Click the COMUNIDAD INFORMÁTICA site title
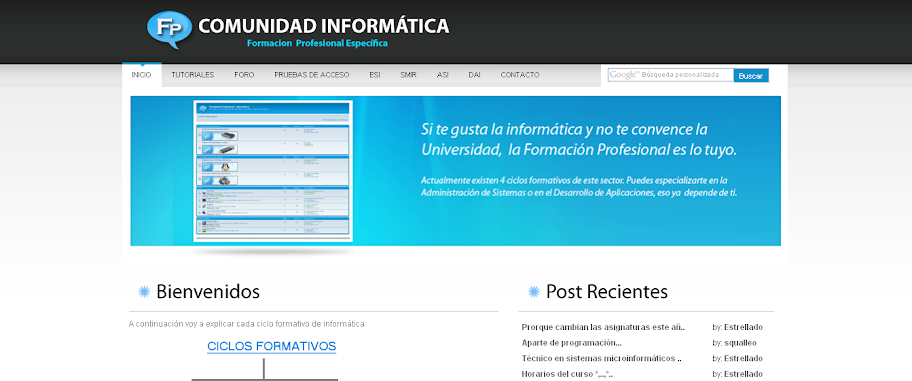 (323, 26)
